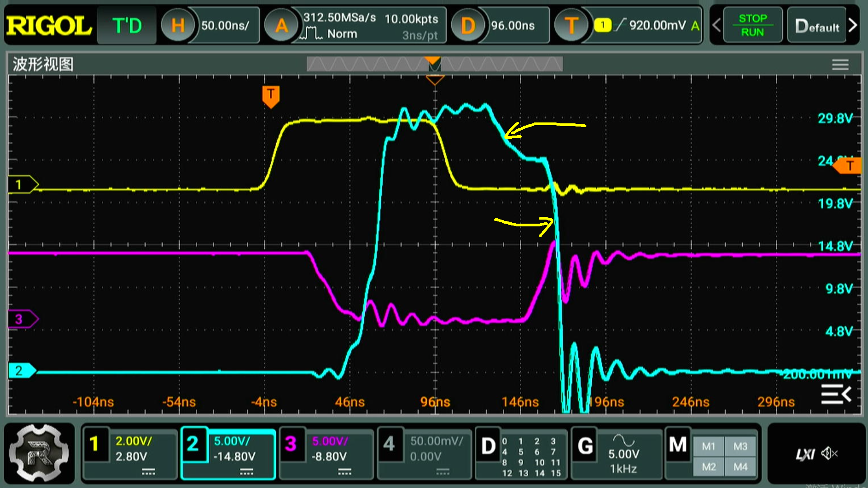The width and height of the screenshot is (868, 488).
Task: Toggle STOP/RUN acquisition
Action: (x=752, y=25)
